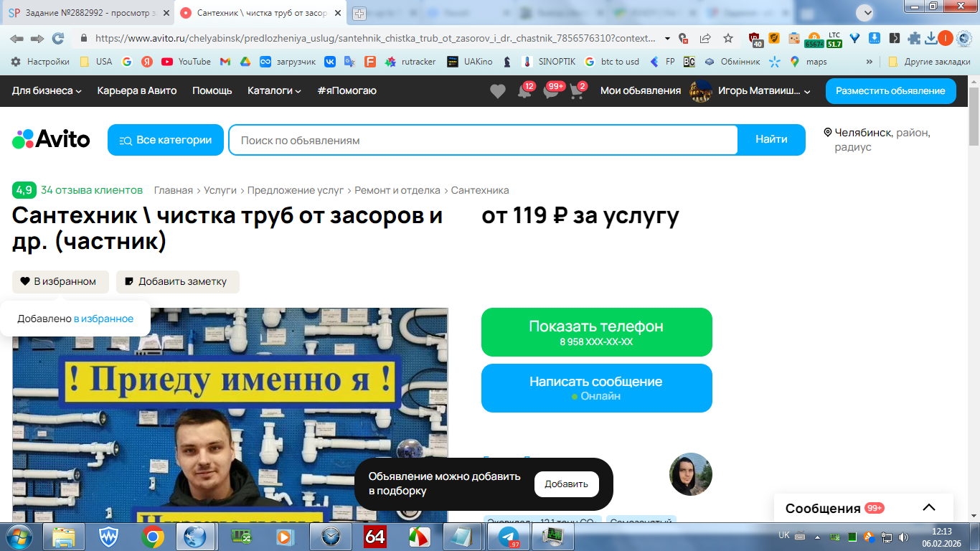Open the Telegram icon in the taskbar
The width and height of the screenshot is (980, 551).
509,537
